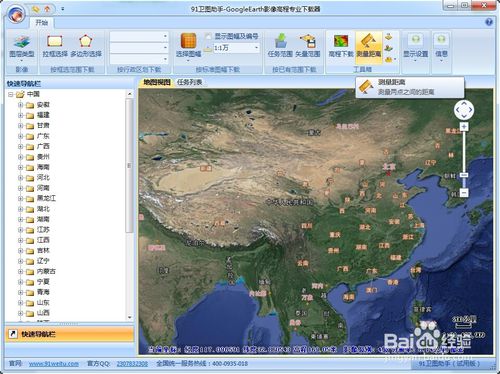Viewport: 500px width, 374px height.
Task: Zoom in with the plus button on map
Action: [464, 127]
